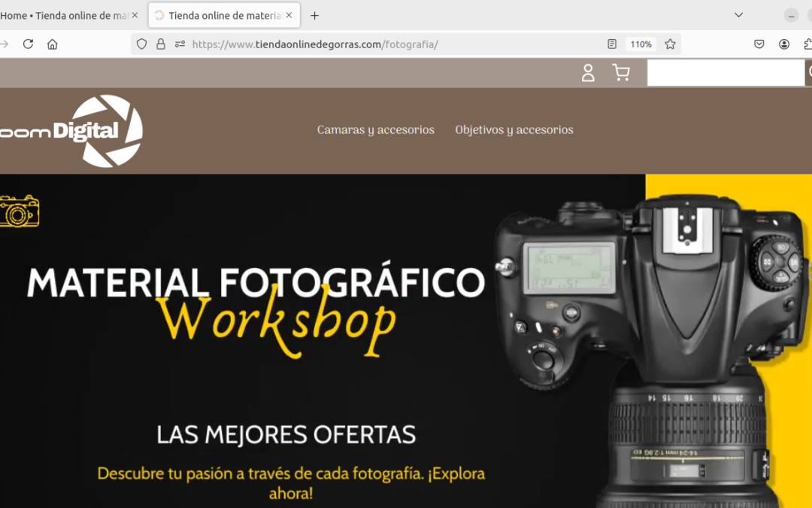Open the tracking protection shield
This screenshot has height=508, width=812.
[x=141, y=44]
